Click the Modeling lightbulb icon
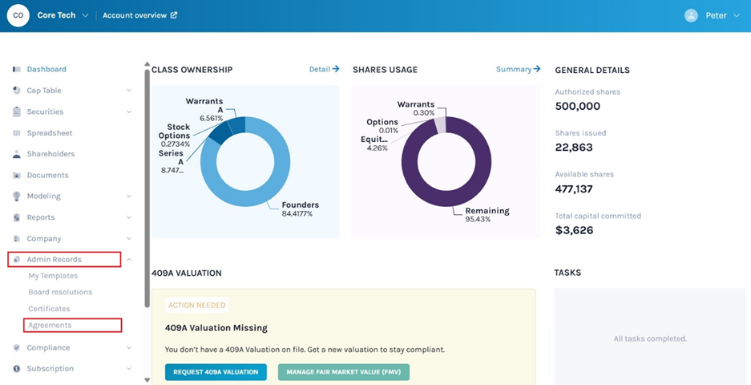 tap(17, 196)
